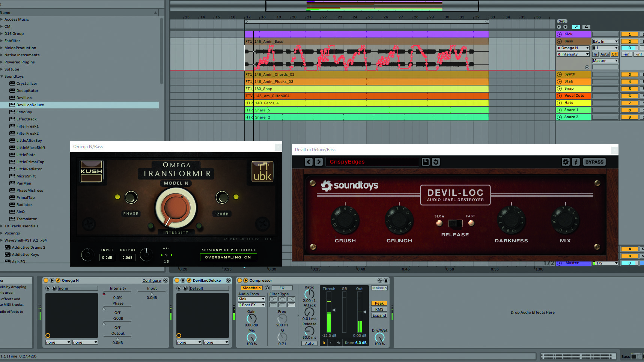Set Bass monitor to In
Screen dimensions: 644x362
point(596,54)
